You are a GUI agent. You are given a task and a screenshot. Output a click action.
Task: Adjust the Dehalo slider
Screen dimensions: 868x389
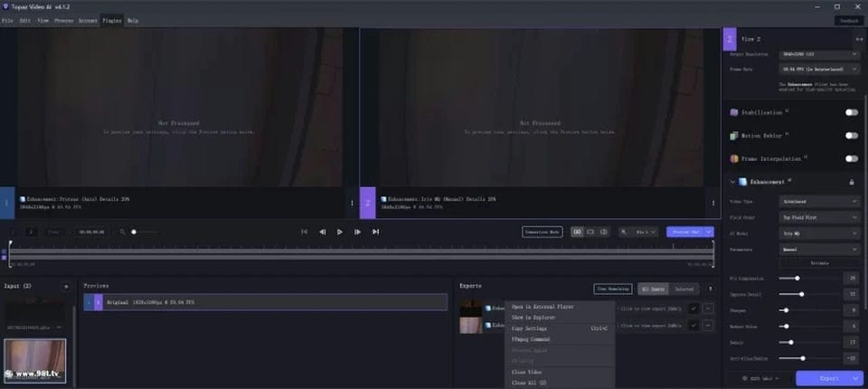tap(808, 343)
